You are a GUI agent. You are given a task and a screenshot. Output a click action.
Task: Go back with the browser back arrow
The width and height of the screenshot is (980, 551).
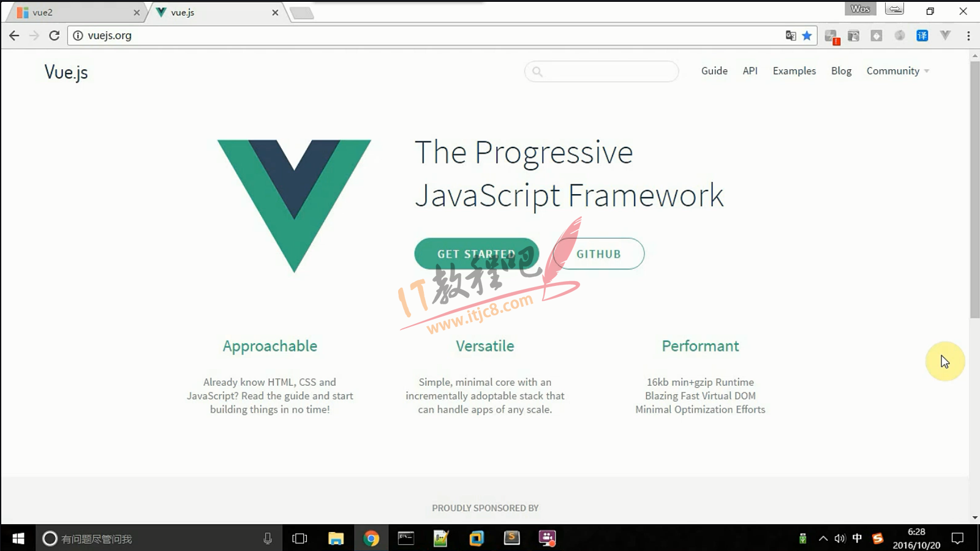(x=14, y=36)
